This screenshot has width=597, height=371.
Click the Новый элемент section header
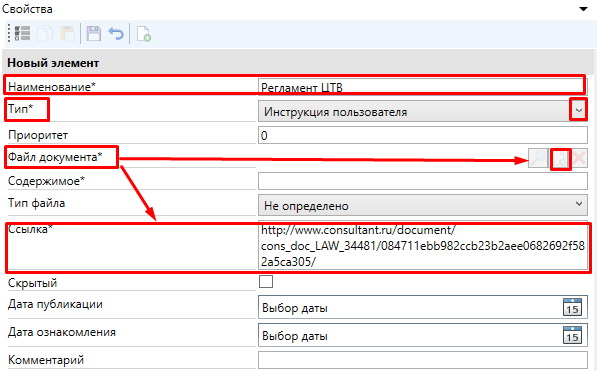[298, 62]
